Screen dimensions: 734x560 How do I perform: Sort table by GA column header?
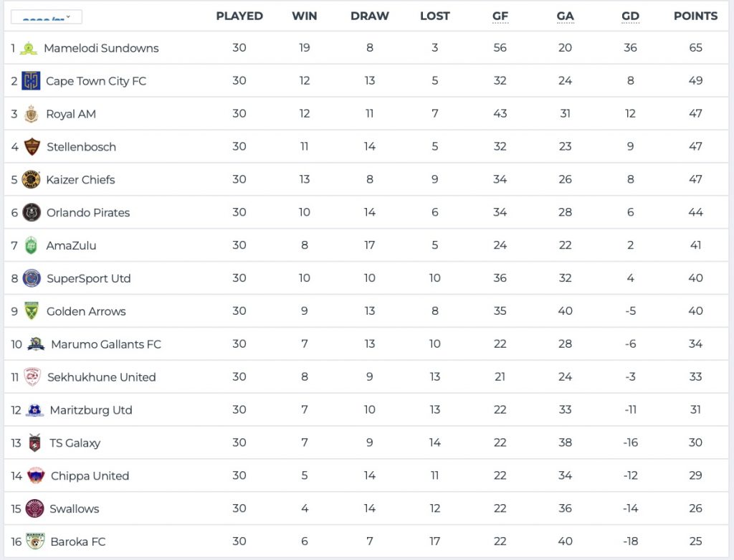[x=565, y=16]
